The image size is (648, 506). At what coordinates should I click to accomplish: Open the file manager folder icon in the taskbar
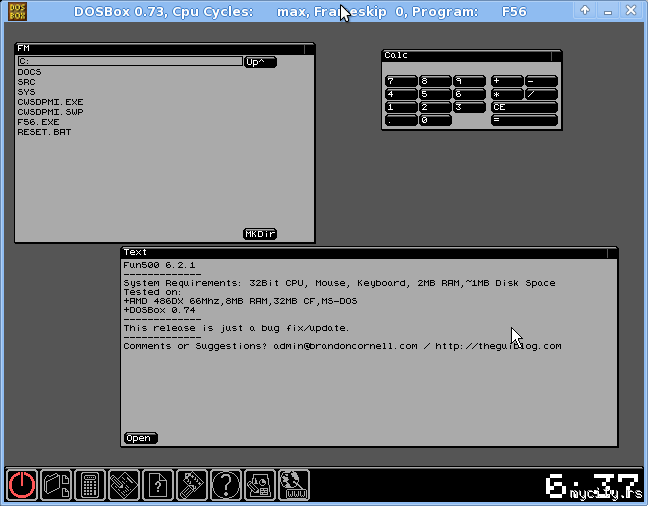click(56, 485)
